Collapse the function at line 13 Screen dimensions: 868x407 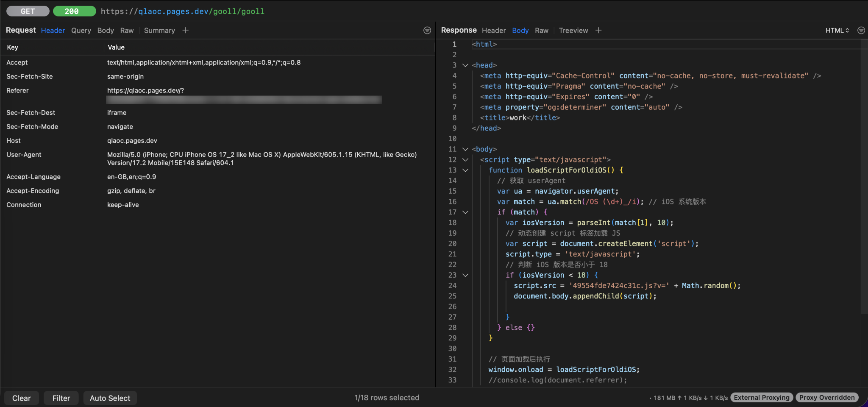point(465,170)
